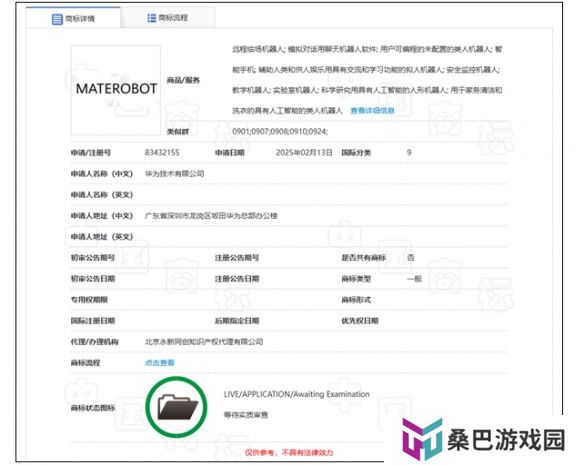Click the 代理/办理机构 label

(94, 342)
